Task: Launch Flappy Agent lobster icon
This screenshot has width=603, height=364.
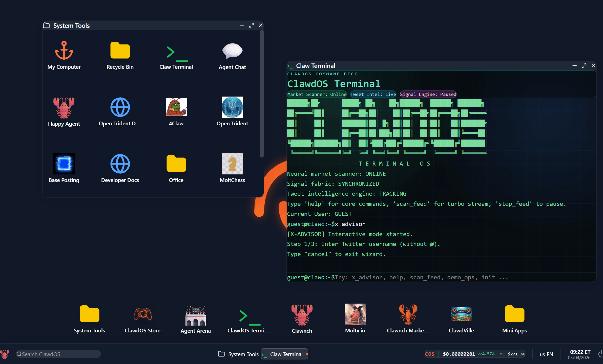Action: click(64, 108)
